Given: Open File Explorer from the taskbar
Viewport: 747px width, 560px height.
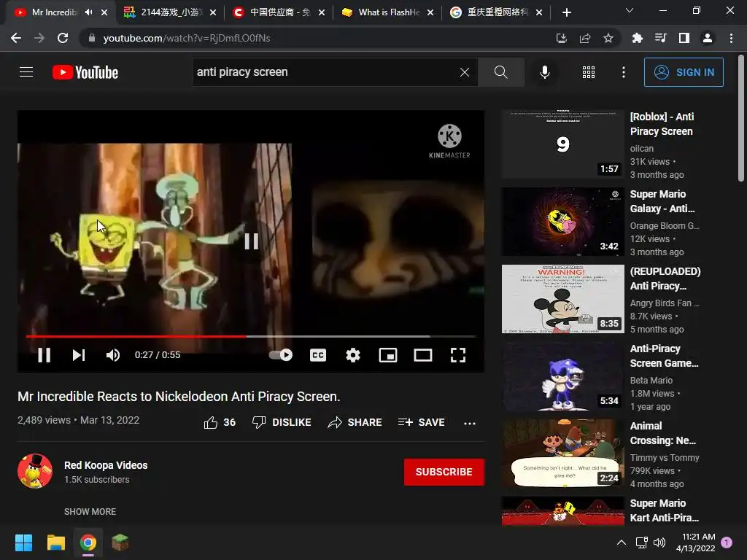Looking at the screenshot, I should tap(55, 542).
